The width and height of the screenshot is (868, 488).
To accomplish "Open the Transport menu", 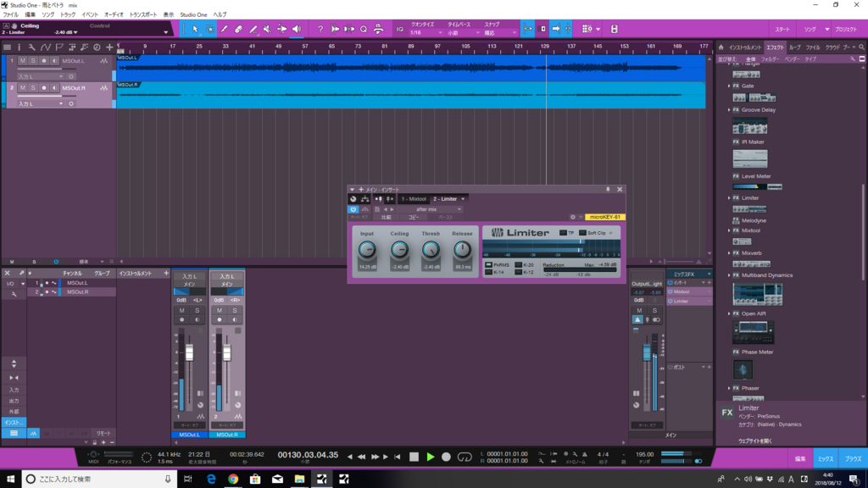I will point(142,14).
